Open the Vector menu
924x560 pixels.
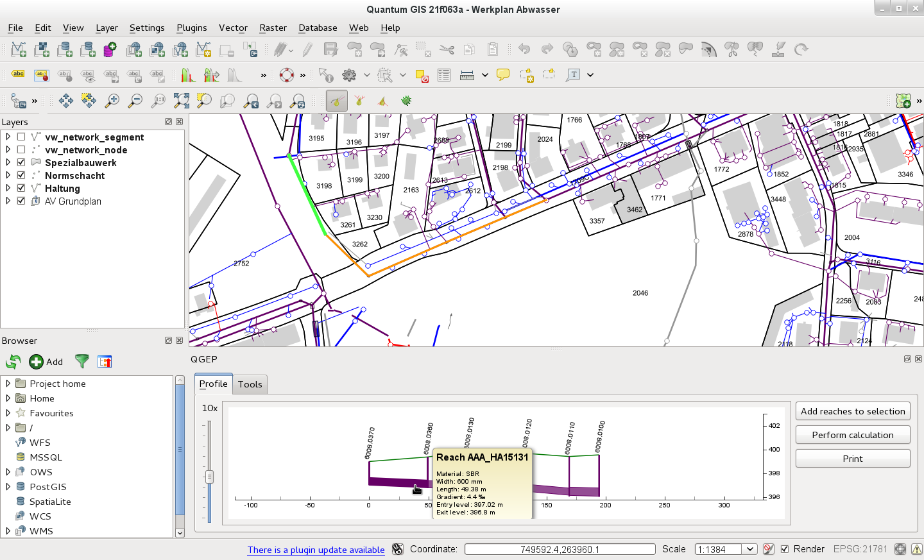point(233,28)
